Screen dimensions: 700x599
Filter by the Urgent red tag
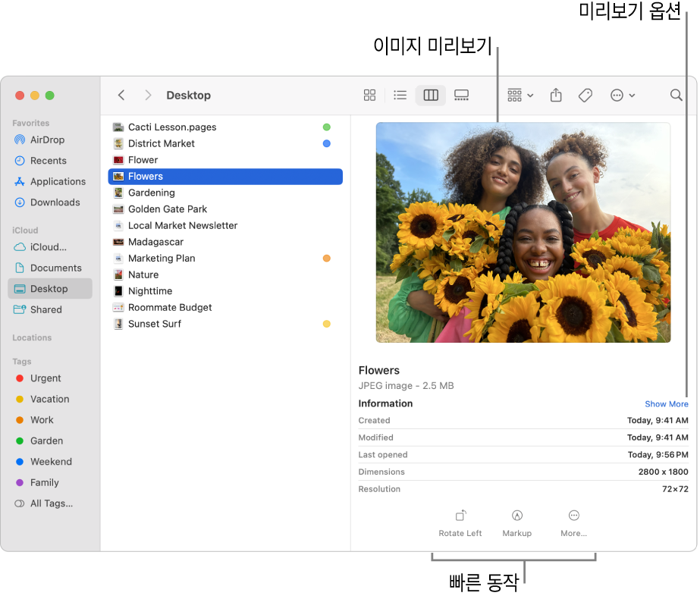pyautogui.click(x=50, y=378)
